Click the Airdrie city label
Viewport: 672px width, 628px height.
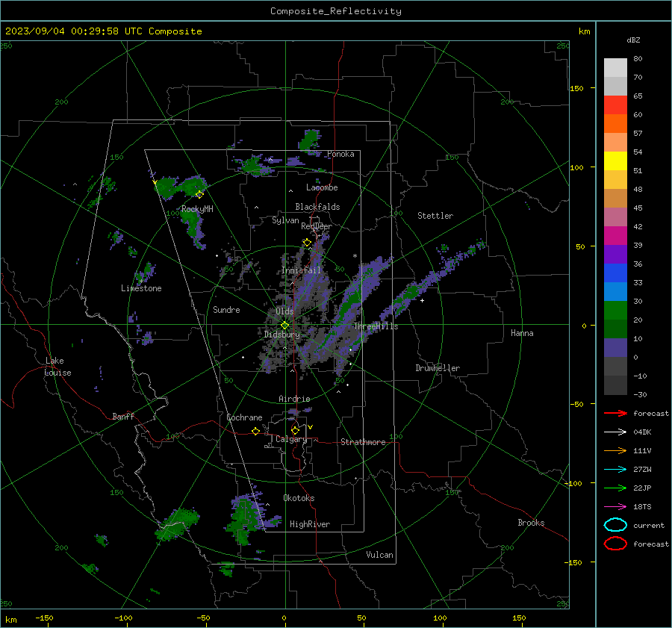click(x=294, y=399)
